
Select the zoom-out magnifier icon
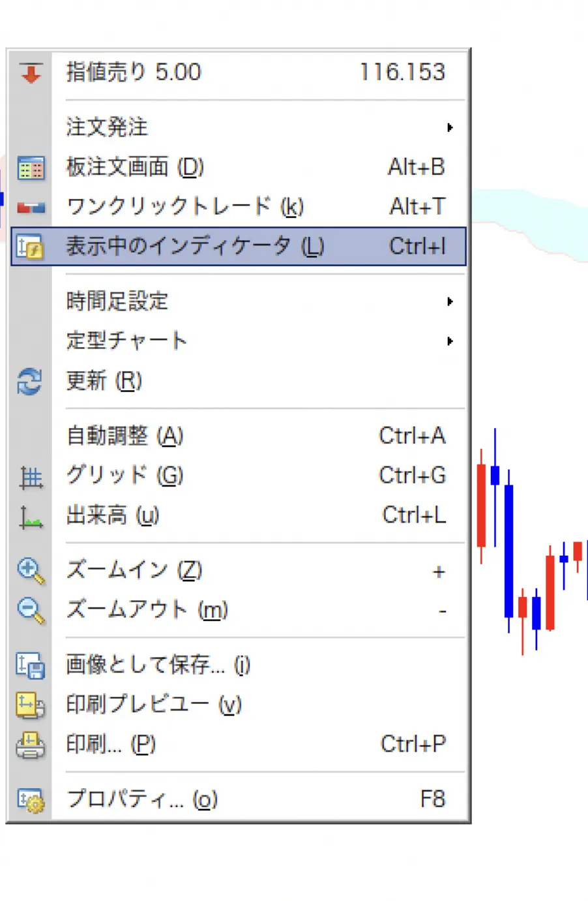pos(29,611)
